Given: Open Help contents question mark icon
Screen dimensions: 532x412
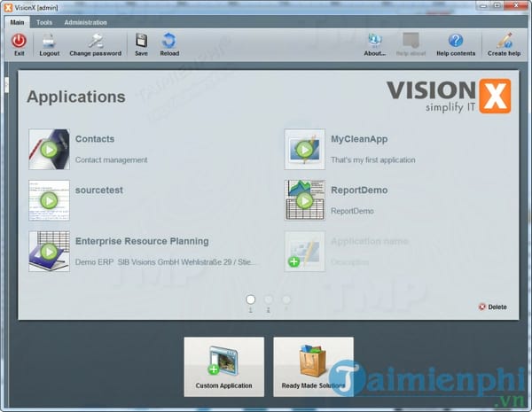Looking at the screenshot, I should coord(456,41).
